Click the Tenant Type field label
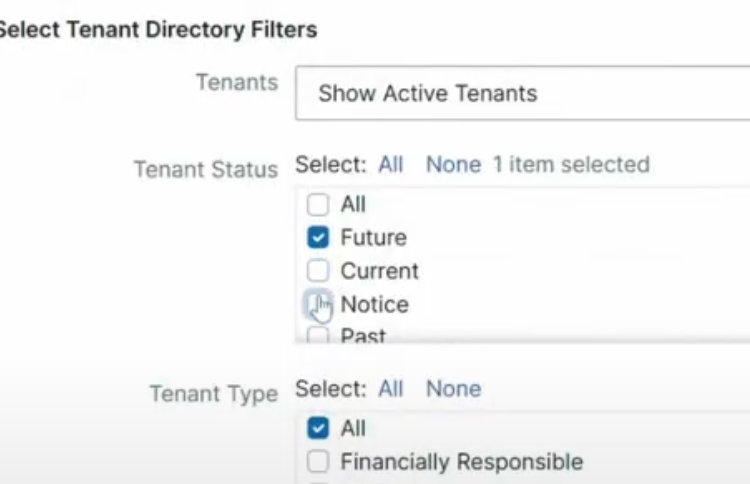The image size is (750, 484). tap(213, 394)
